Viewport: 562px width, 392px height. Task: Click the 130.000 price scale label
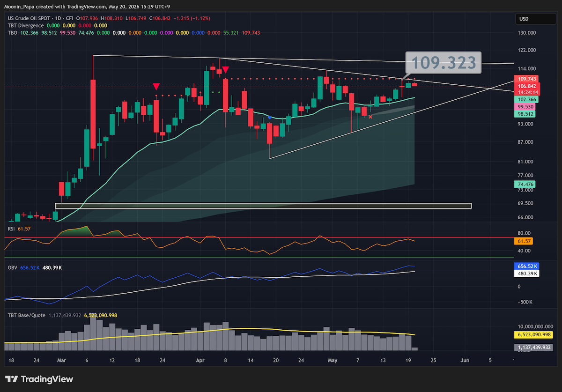click(x=527, y=33)
